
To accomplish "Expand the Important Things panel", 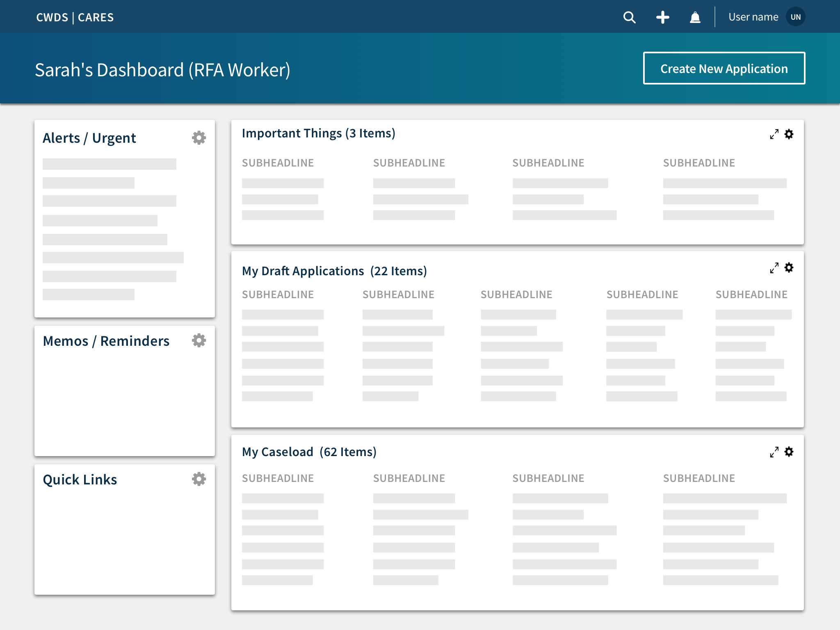I will pos(774,135).
